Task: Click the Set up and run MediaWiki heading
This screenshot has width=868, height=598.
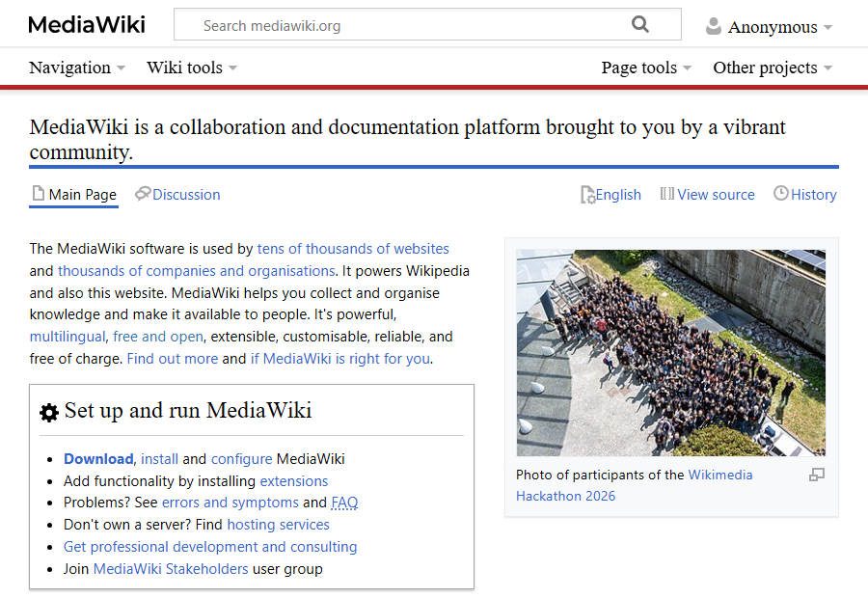Action: [x=188, y=410]
